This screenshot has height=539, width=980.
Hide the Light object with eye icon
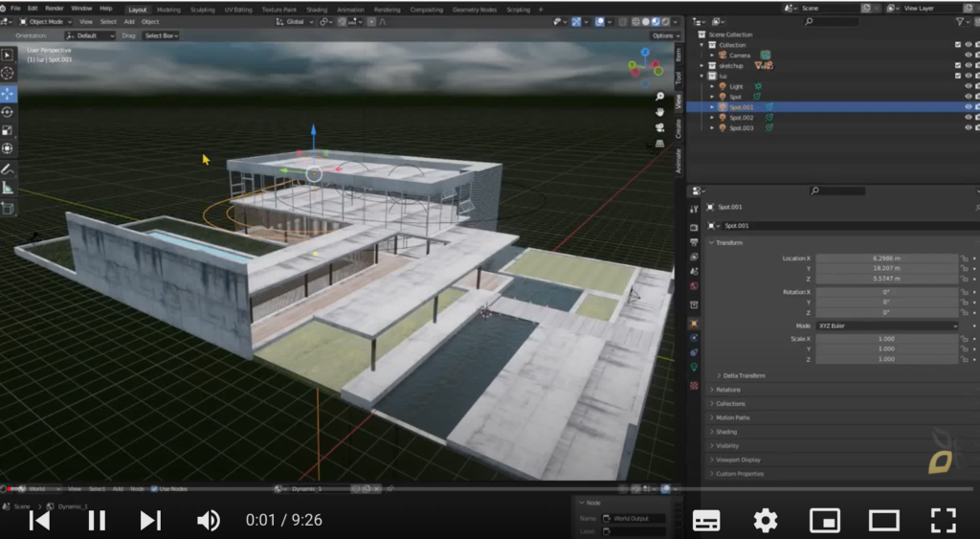click(x=969, y=86)
